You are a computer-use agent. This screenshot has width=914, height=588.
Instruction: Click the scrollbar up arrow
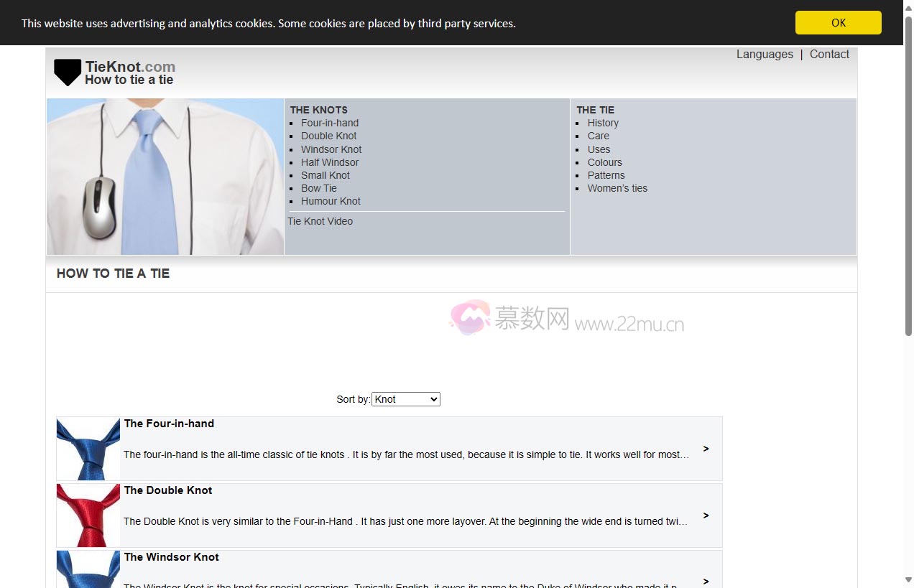coord(908,6)
